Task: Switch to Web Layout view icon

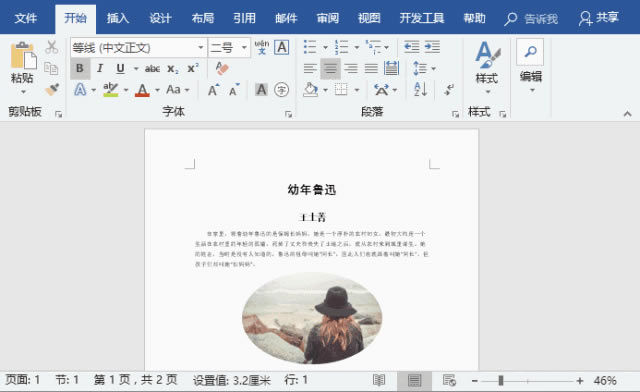Action: point(449,381)
